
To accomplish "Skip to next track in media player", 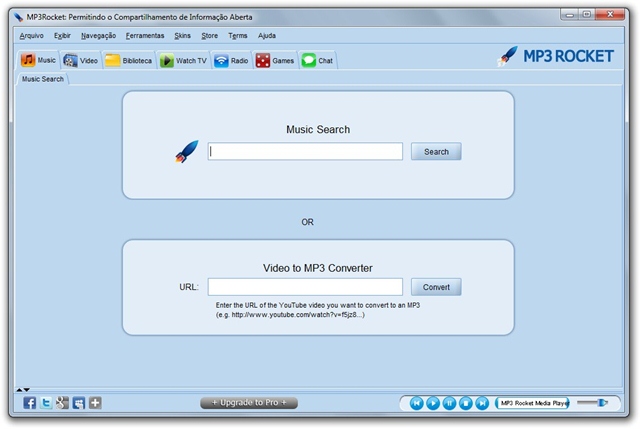I will pos(482,403).
